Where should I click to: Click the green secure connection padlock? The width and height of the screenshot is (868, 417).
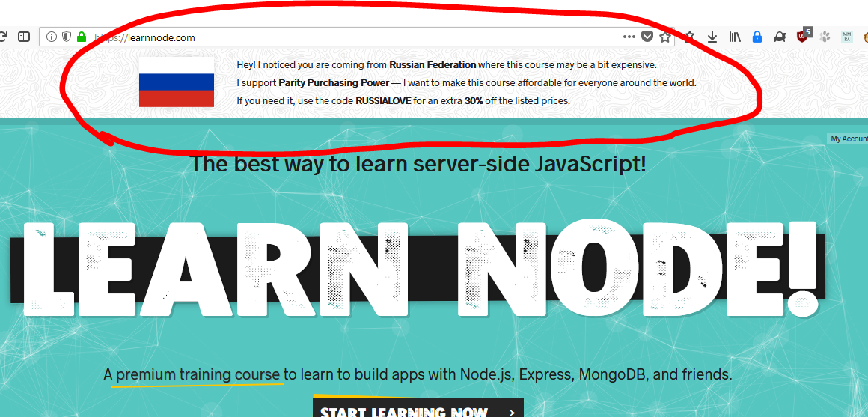coord(82,37)
